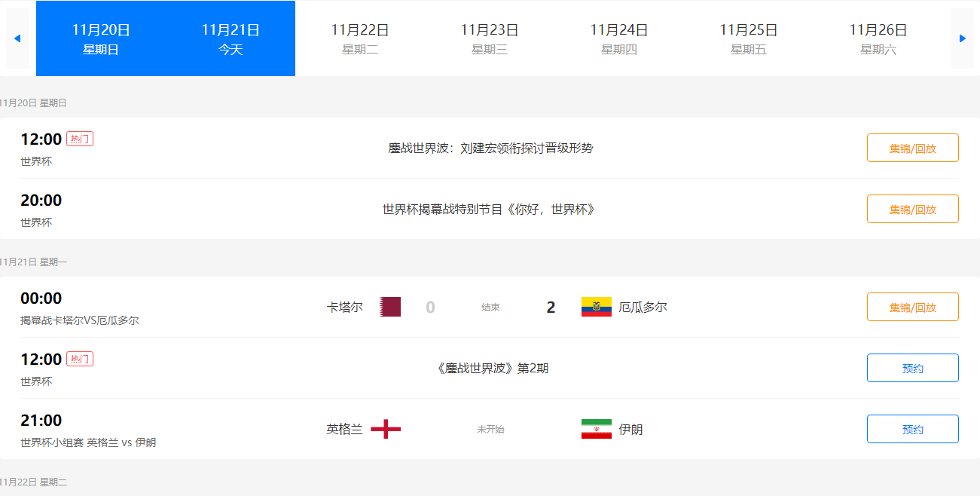Click the 热门 badge on Nov 21 12:00
This screenshot has height=496, width=980.
[x=80, y=359]
